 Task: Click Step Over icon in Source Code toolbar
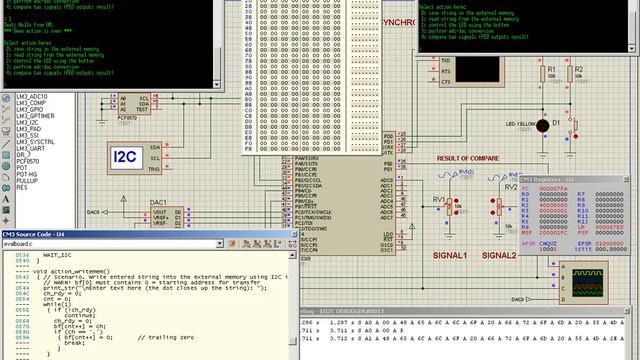(x=246, y=244)
